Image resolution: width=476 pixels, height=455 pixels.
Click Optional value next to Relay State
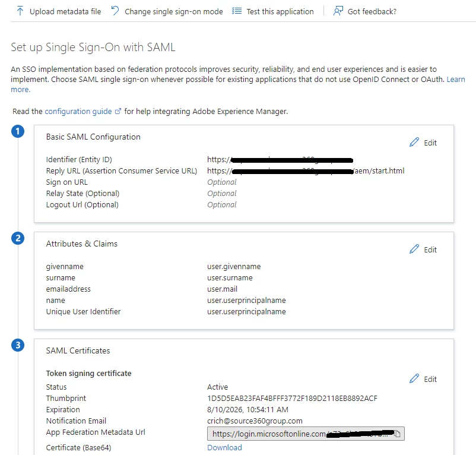pyautogui.click(x=221, y=193)
